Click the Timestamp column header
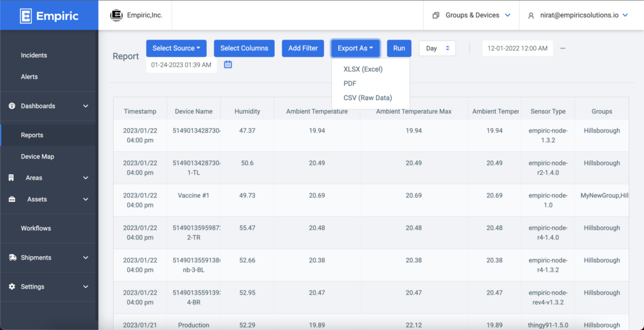This screenshot has width=644, height=330. [x=140, y=111]
